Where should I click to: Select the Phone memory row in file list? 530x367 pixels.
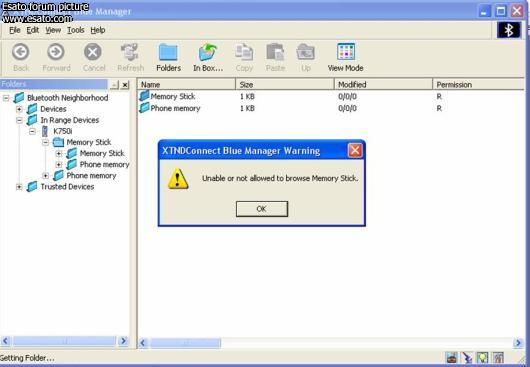coord(331,108)
